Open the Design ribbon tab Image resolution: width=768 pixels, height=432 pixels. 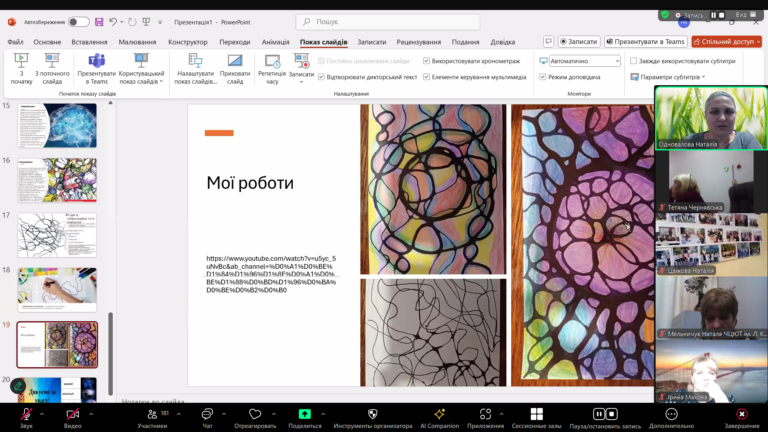point(187,42)
